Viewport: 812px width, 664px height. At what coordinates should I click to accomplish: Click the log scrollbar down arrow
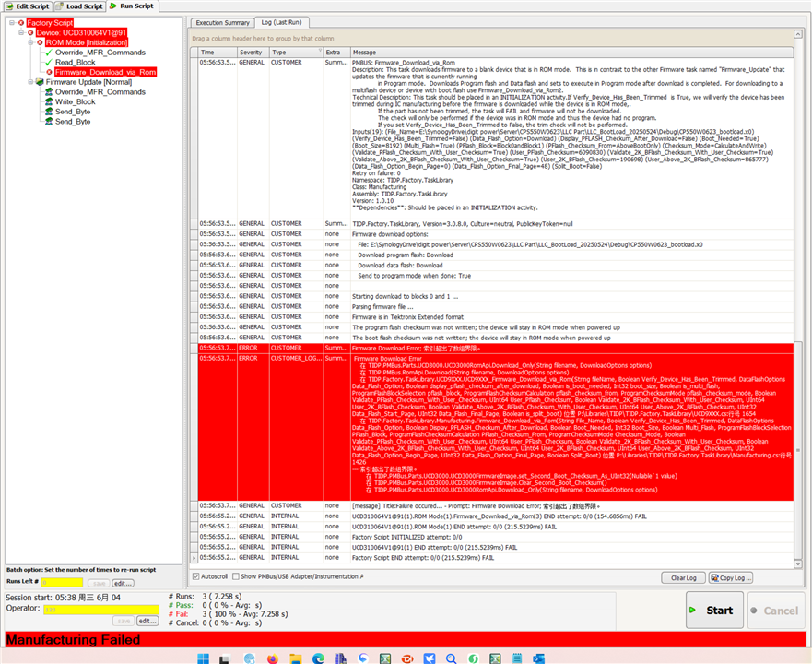[798, 563]
